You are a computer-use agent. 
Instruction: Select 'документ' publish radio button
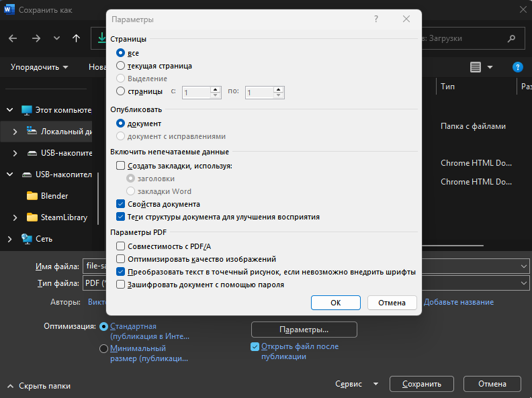pyautogui.click(x=120, y=123)
